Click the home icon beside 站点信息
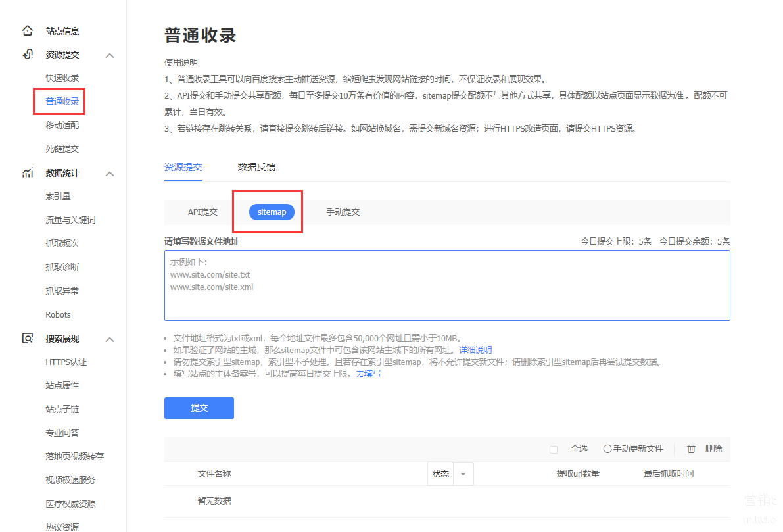Image resolution: width=783 pixels, height=532 pixels. (27, 30)
